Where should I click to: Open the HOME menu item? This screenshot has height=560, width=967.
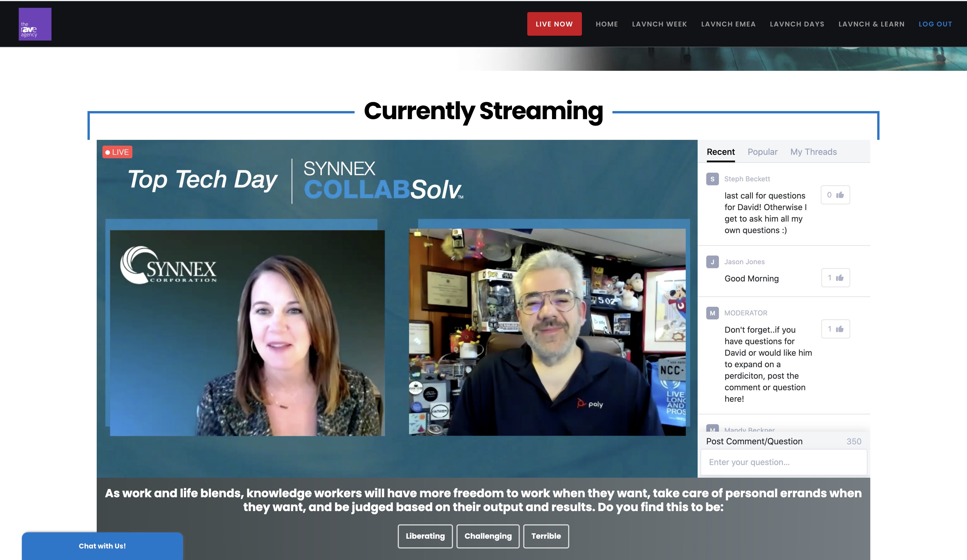607,24
